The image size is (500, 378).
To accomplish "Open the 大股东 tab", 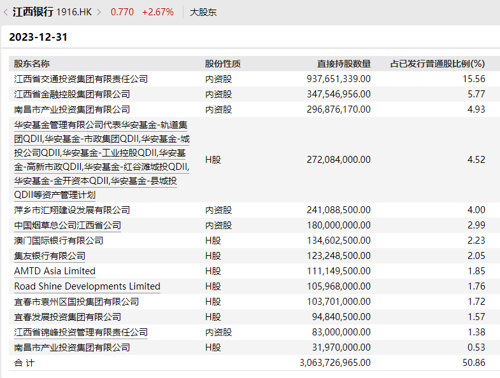I will coord(203,12).
